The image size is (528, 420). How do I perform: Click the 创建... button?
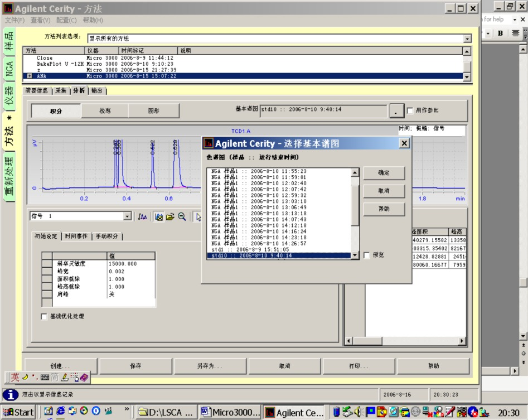coord(61,366)
